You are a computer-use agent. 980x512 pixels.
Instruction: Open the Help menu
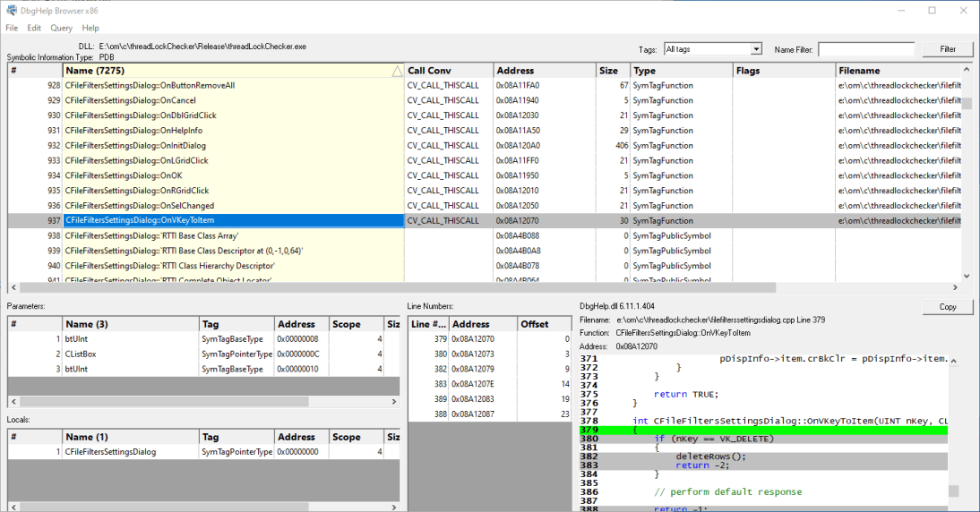[90, 28]
